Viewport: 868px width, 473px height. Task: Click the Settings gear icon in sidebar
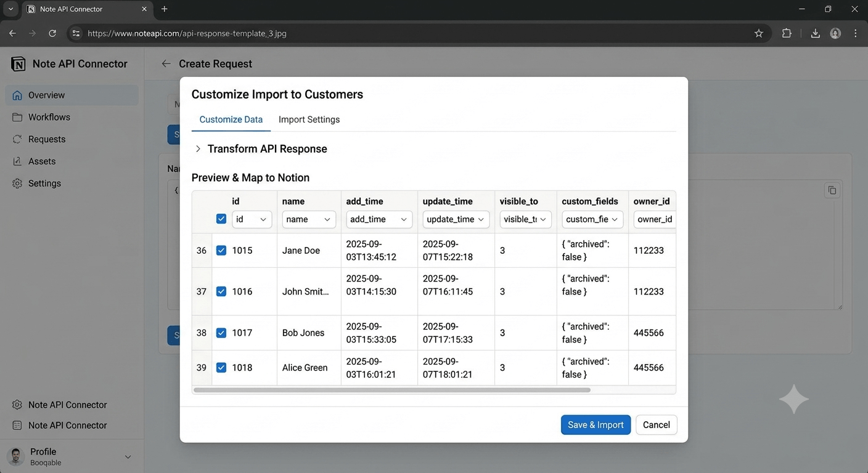coord(17,184)
